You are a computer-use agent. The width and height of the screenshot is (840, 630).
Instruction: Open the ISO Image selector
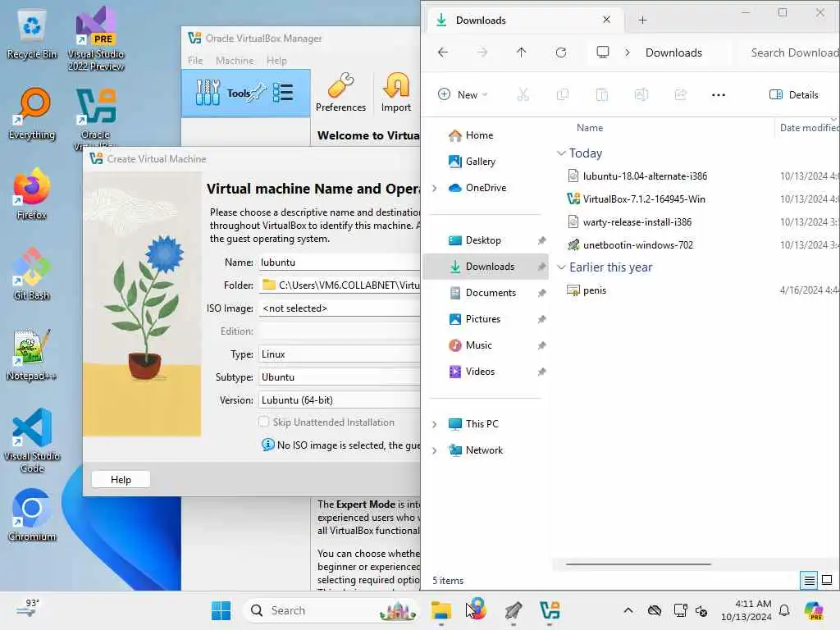point(340,308)
